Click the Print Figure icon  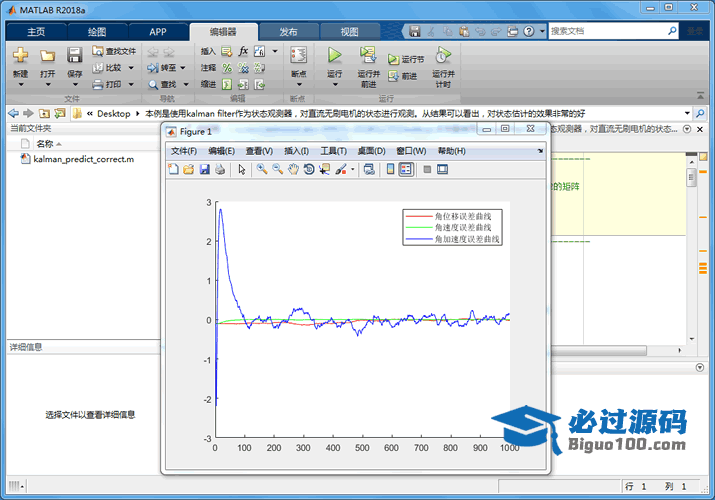click(x=219, y=169)
